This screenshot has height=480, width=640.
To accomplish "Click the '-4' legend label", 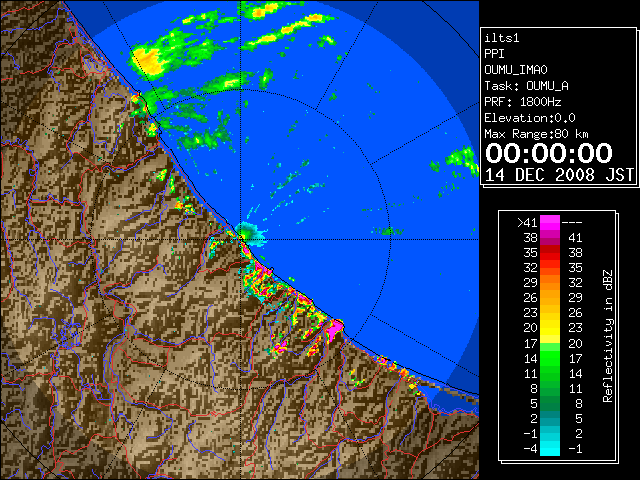I will pyautogui.click(x=530, y=449).
